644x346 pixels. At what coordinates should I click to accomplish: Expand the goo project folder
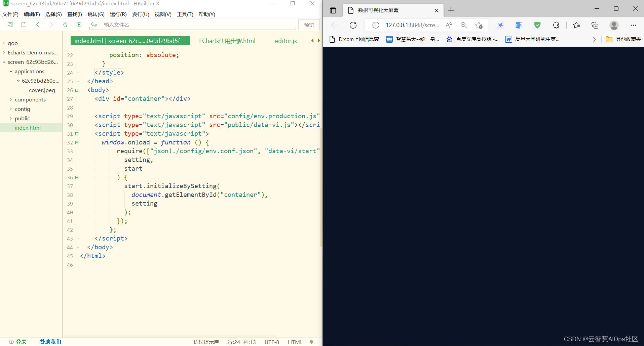click(x=4, y=43)
